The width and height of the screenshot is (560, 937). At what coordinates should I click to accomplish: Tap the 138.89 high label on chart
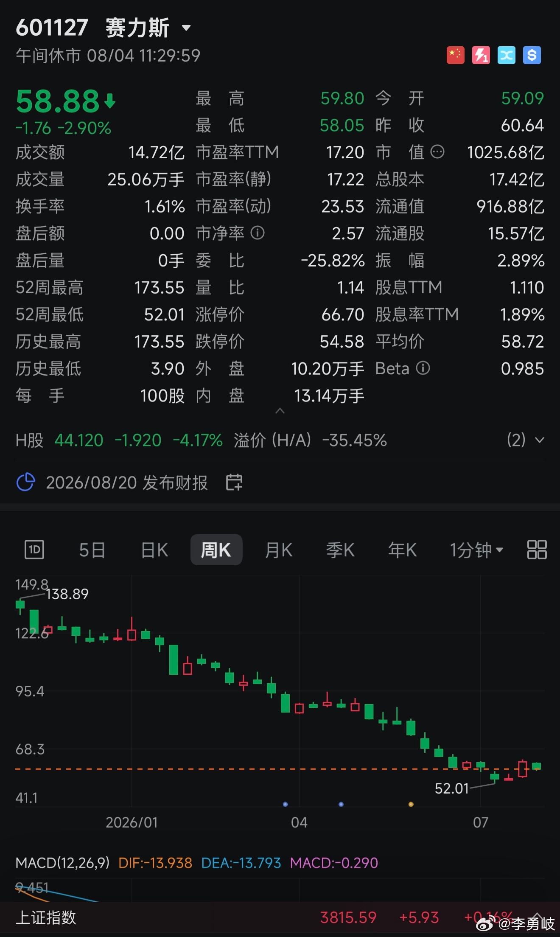click(67, 594)
